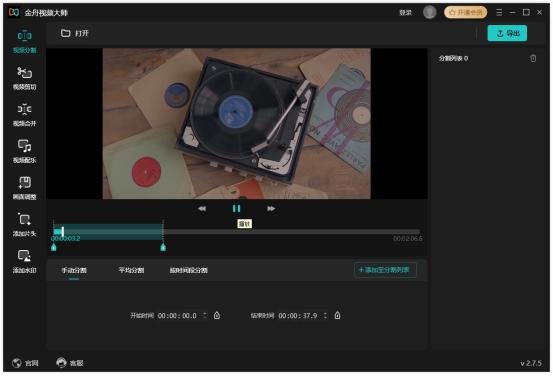Click 添加至分割列表 button

click(385, 270)
